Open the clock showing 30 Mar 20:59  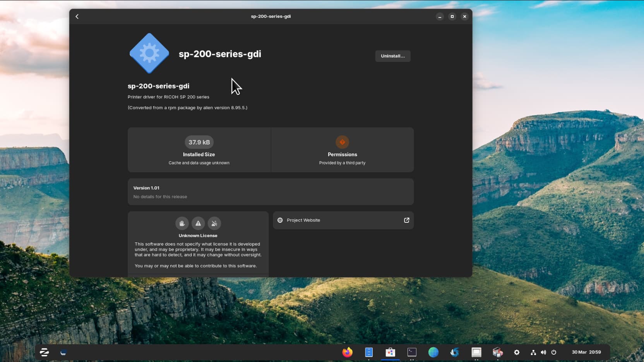pyautogui.click(x=586, y=352)
